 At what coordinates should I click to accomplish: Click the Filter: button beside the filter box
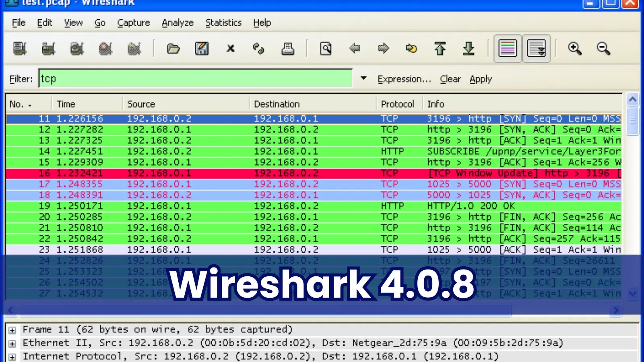click(21, 79)
